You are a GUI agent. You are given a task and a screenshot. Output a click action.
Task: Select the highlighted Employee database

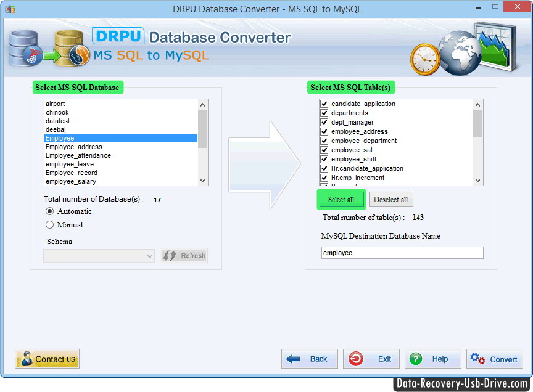pyautogui.click(x=121, y=138)
